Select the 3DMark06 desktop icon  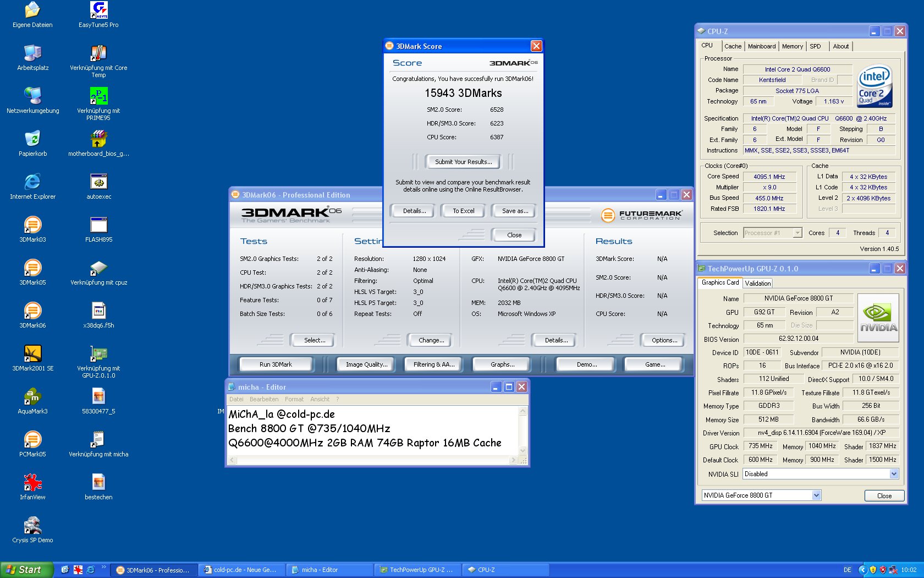(x=32, y=315)
